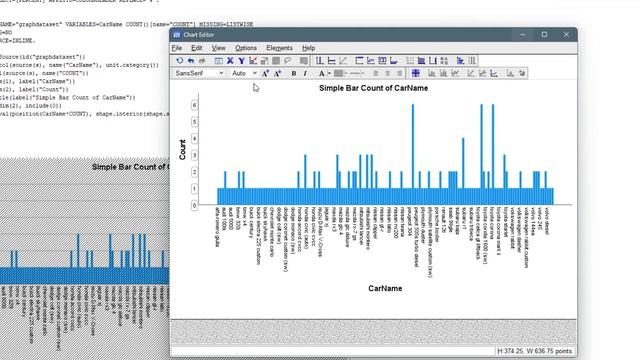640x360 pixels.
Task: Open the Options menu
Action: coord(246,48)
